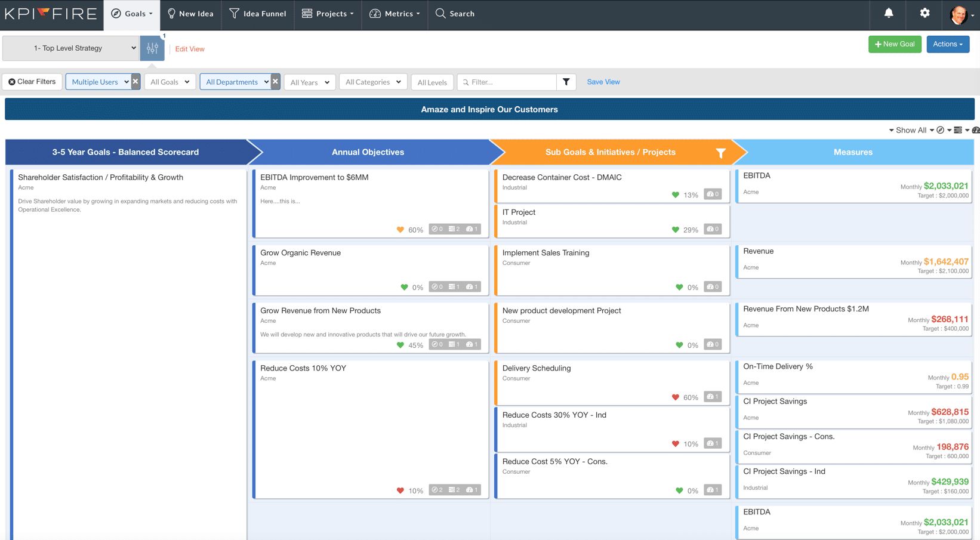Open Search in the top navigation

[x=455, y=14]
